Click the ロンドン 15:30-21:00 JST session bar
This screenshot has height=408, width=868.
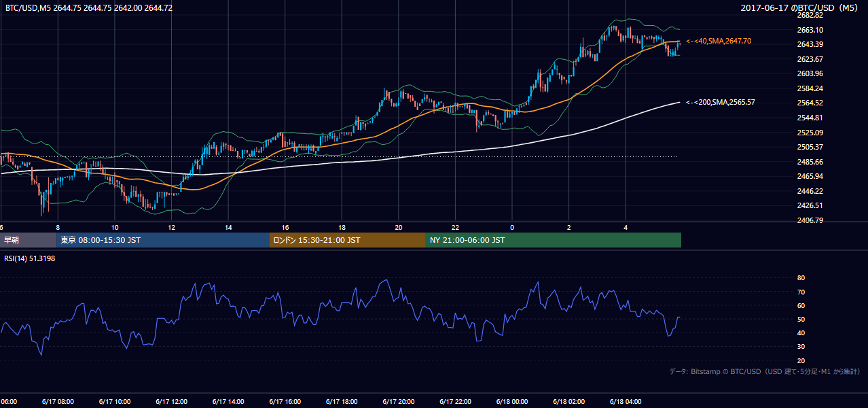[348, 240]
